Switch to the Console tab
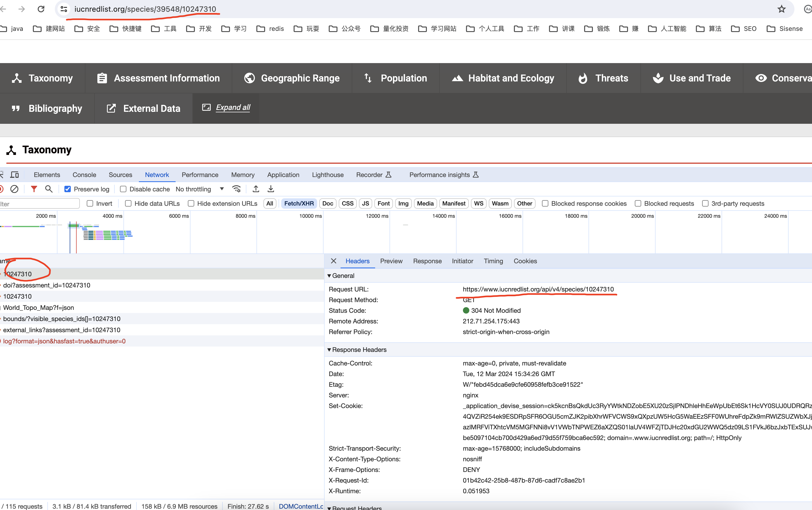The height and width of the screenshot is (510, 812). (84, 175)
